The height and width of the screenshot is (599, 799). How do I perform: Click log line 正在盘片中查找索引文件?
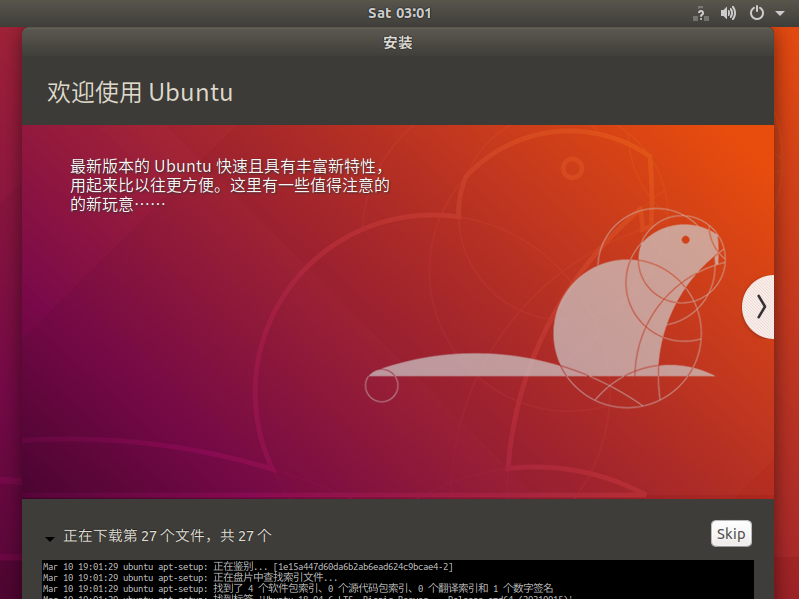click(x=190, y=578)
